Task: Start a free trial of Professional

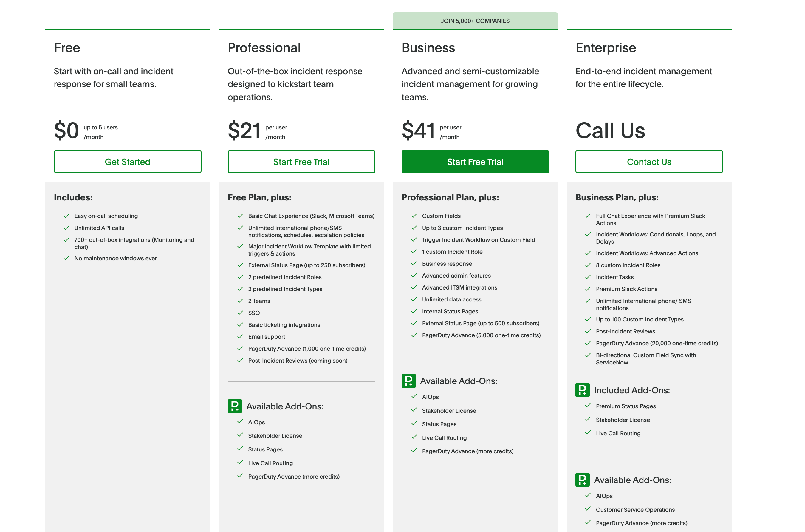Action: 301,162
